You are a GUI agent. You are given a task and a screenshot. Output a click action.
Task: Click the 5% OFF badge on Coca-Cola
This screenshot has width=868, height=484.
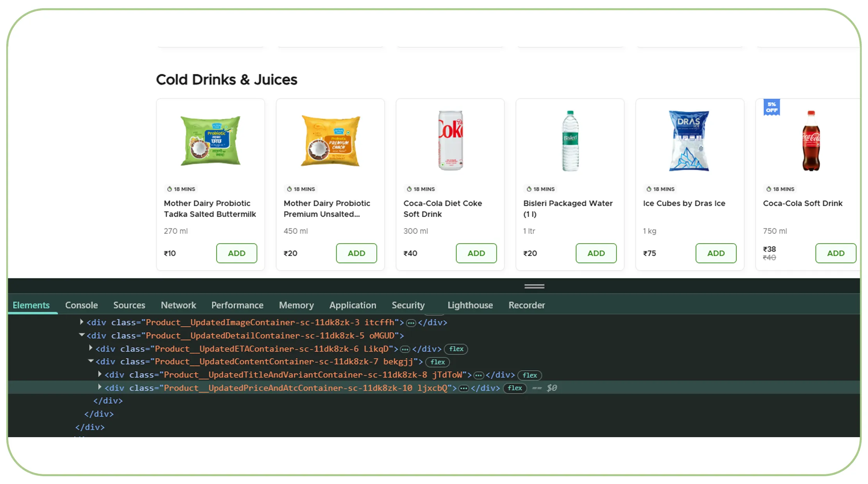click(x=772, y=107)
